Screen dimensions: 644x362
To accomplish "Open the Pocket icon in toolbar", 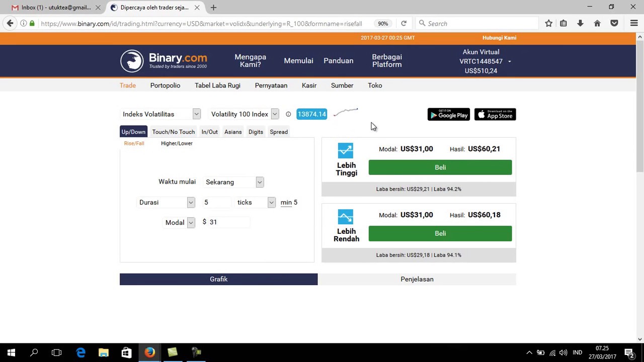I will pos(614,23).
